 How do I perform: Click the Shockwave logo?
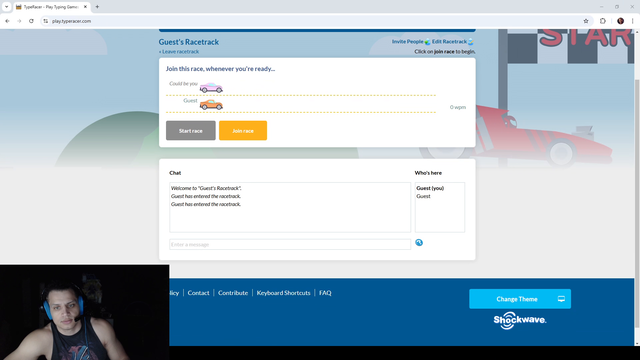click(520, 320)
